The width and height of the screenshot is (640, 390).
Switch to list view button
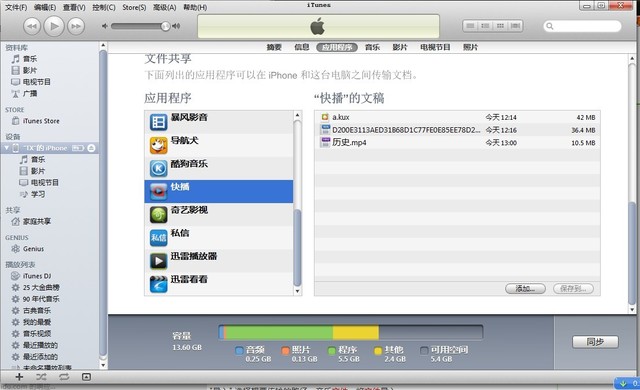(x=471, y=26)
